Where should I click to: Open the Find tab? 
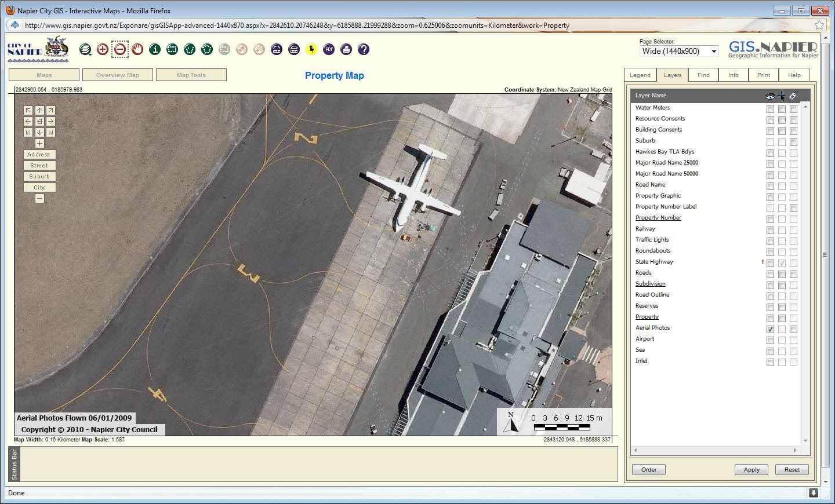(703, 75)
